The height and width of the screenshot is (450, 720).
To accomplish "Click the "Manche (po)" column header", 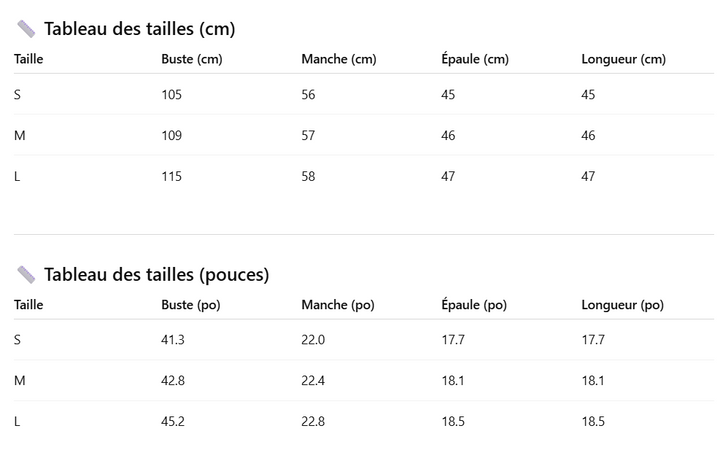I will pos(337,305).
